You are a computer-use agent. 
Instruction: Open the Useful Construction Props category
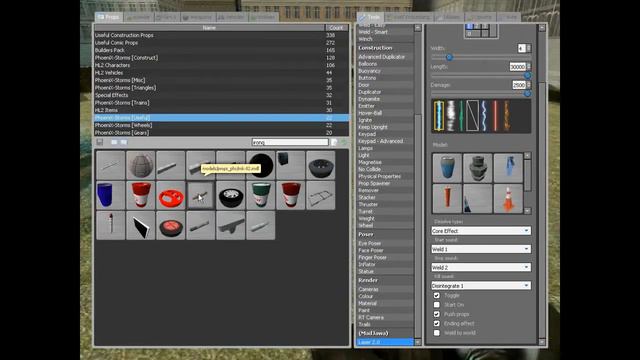coord(222,35)
